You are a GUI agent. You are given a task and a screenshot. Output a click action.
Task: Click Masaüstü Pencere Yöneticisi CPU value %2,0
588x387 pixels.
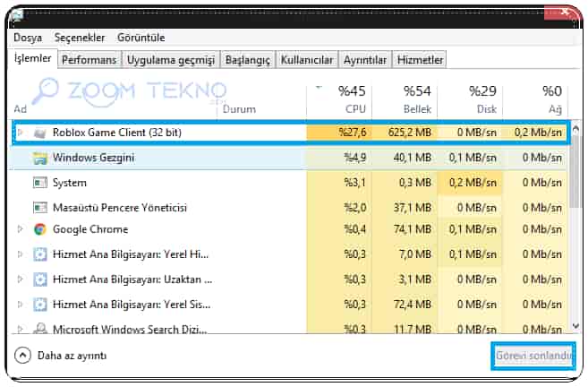tap(354, 208)
